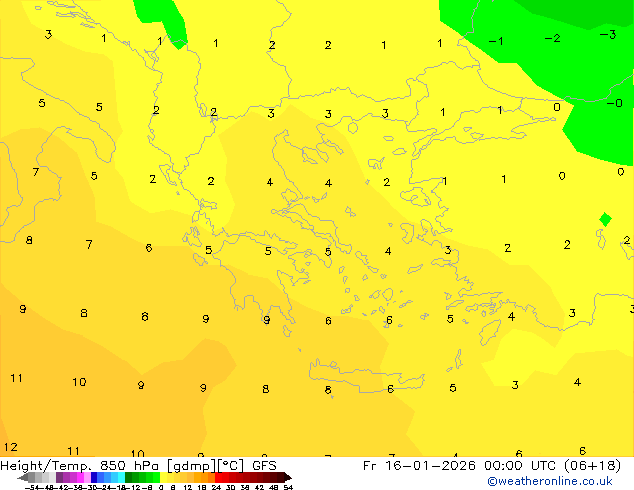The image size is (634, 490).
Task: Click the 'Height/Temp. 850 hPa' map title
Action: tap(81, 466)
